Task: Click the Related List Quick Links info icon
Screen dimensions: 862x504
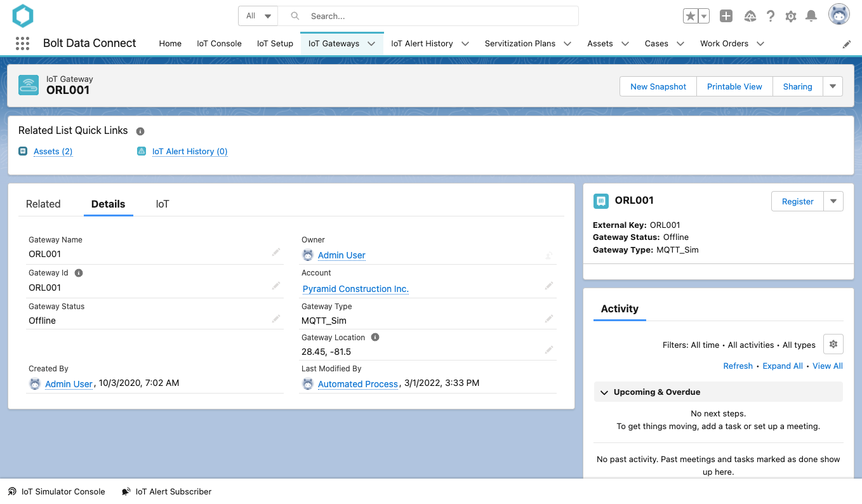Action: click(140, 131)
